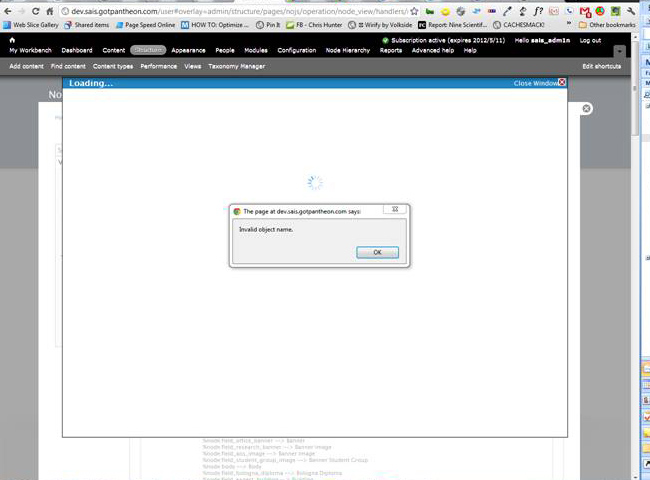Click the Close Window link on Loading panel

click(x=535, y=83)
